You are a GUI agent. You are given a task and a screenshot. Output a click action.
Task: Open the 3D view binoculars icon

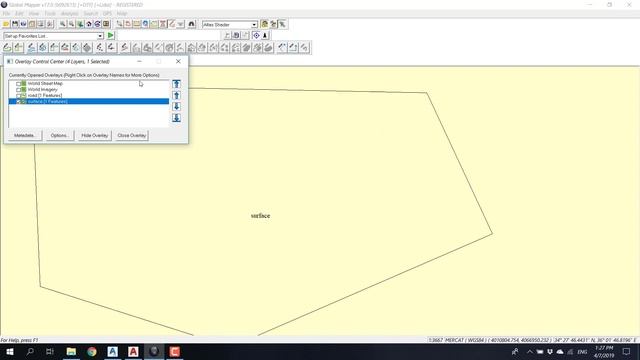click(191, 24)
